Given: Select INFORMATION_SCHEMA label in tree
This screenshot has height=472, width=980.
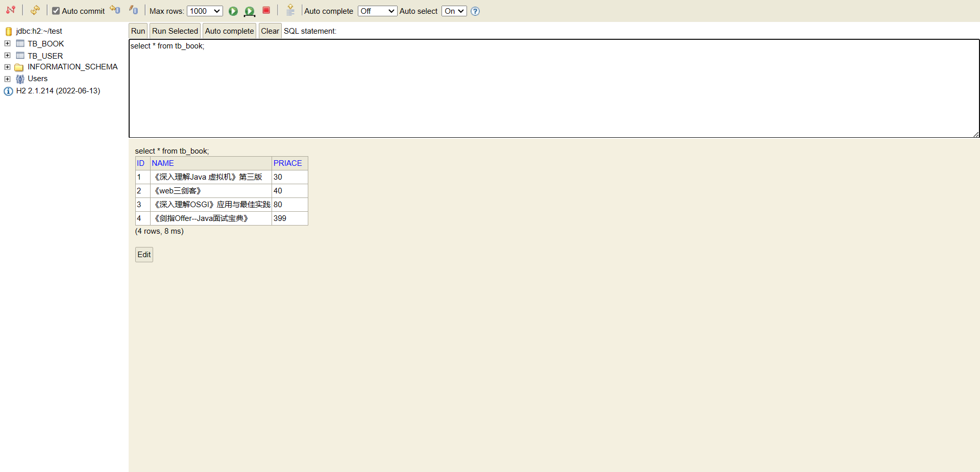Looking at the screenshot, I should pos(72,67).
